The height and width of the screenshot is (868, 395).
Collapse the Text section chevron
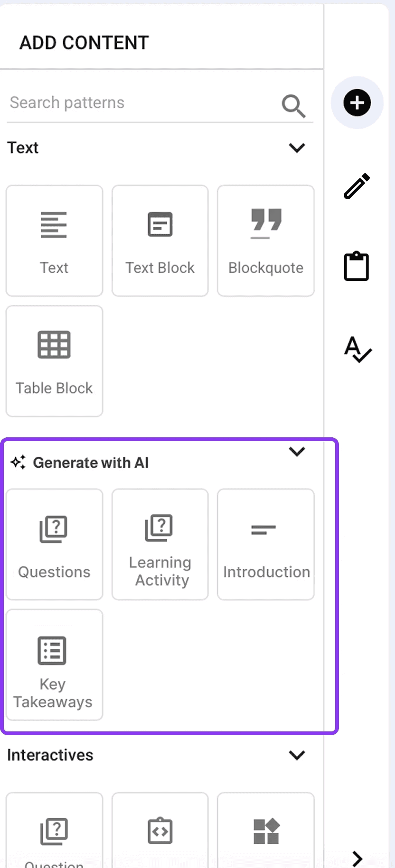pos(297,148)
